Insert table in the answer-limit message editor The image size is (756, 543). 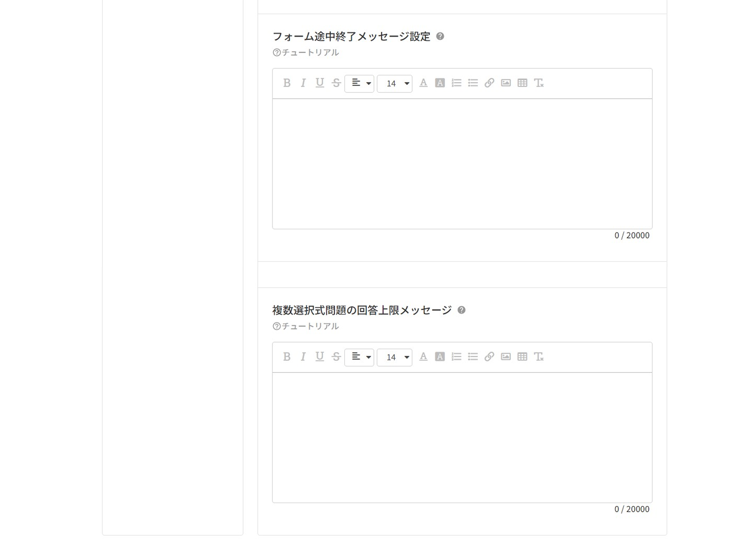tap(522, 357)
